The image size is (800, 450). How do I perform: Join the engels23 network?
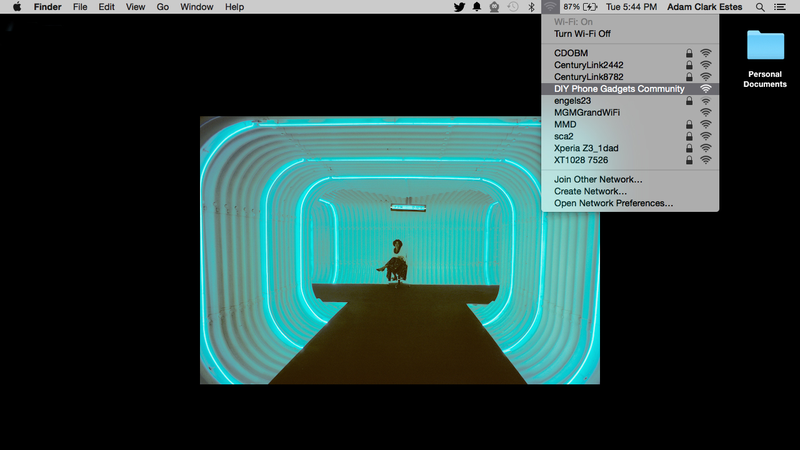pos(630,101)
